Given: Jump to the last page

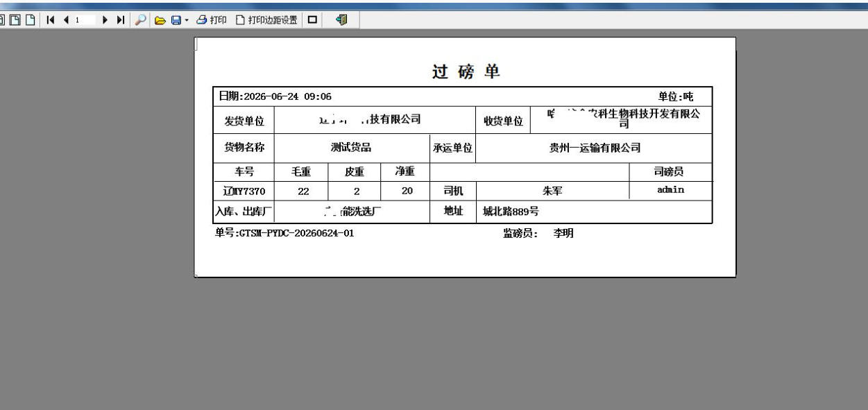Looking at the screenshot, I should 121,21.
